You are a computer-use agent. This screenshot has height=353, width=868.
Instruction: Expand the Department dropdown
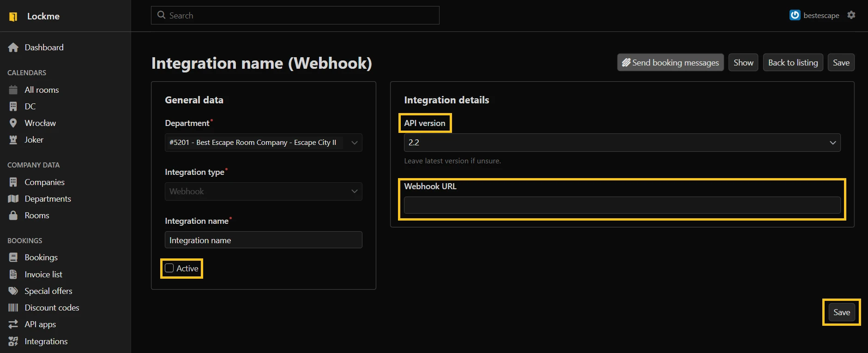(263, 143)
